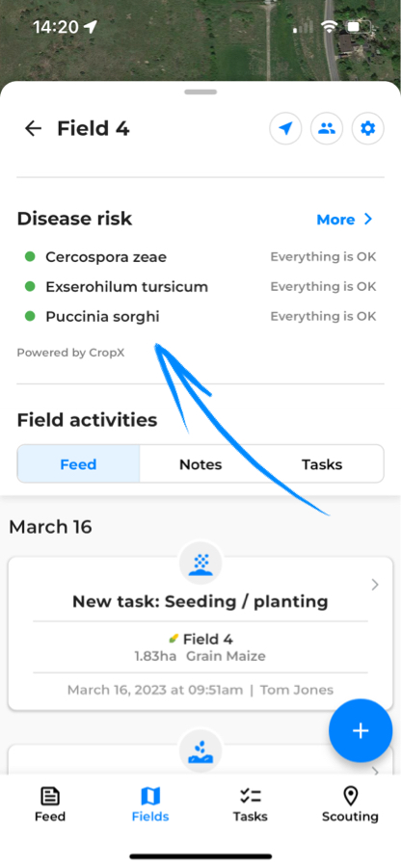Tap the watering icon on the second card
This screenshot has height=868, width=401.
click(200, 751)
